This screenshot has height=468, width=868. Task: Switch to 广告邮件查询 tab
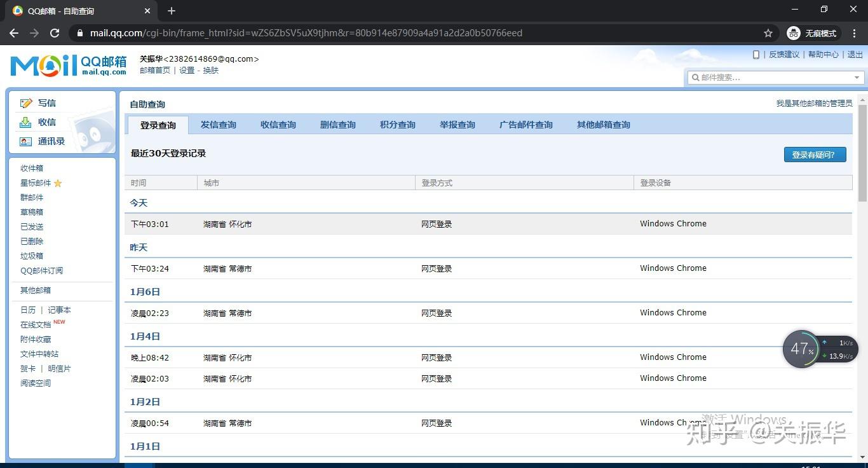coord(526,125)
